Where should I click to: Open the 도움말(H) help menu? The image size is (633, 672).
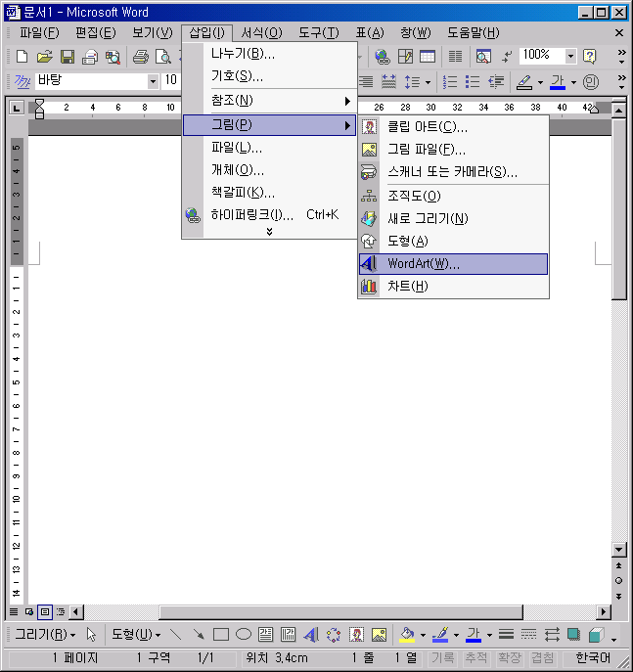click(474, 32)
